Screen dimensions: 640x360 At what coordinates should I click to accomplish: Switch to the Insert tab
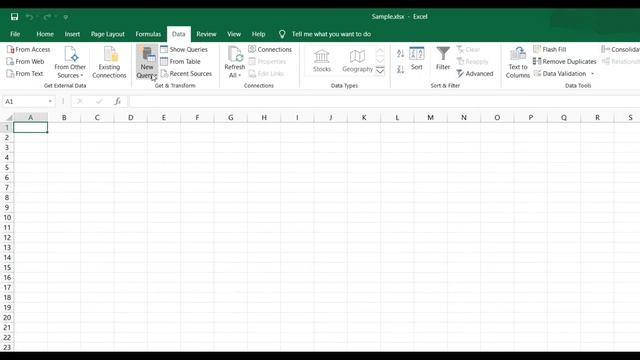point(72,34)
